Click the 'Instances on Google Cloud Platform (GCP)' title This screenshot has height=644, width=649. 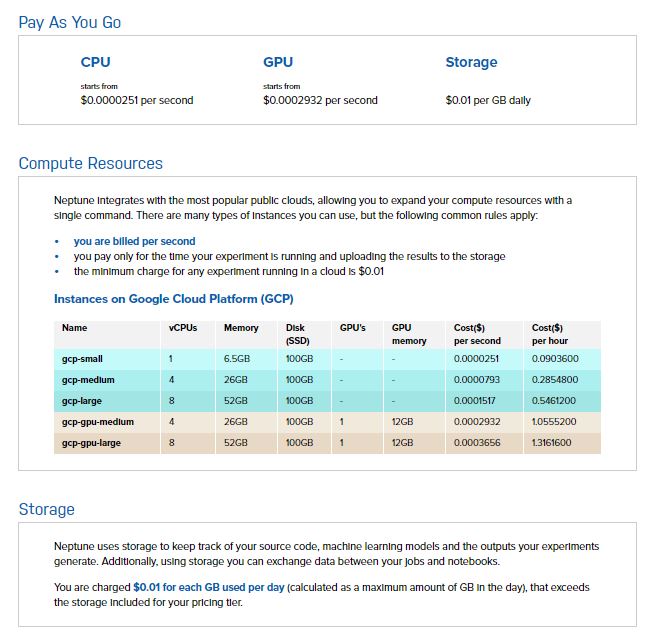pyautogui.click(x=173, y=298)
